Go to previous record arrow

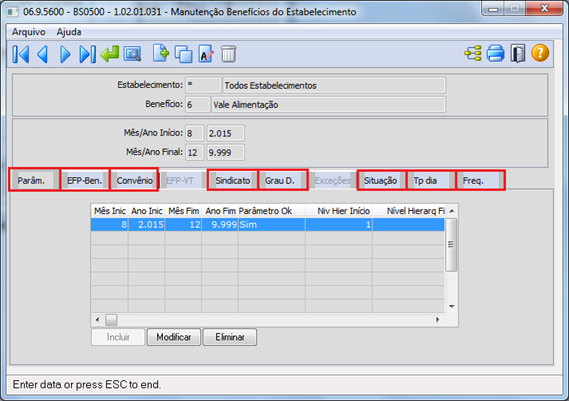pos(43,54)
